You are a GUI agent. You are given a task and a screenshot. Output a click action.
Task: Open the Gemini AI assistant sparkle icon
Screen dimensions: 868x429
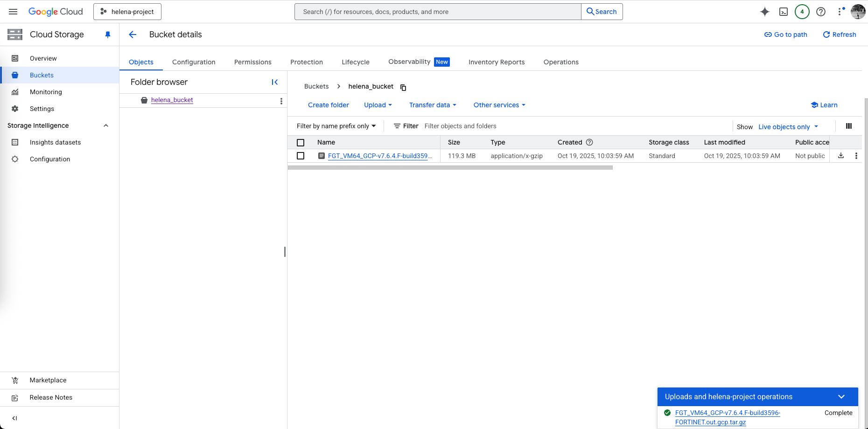tap(764, 12)
